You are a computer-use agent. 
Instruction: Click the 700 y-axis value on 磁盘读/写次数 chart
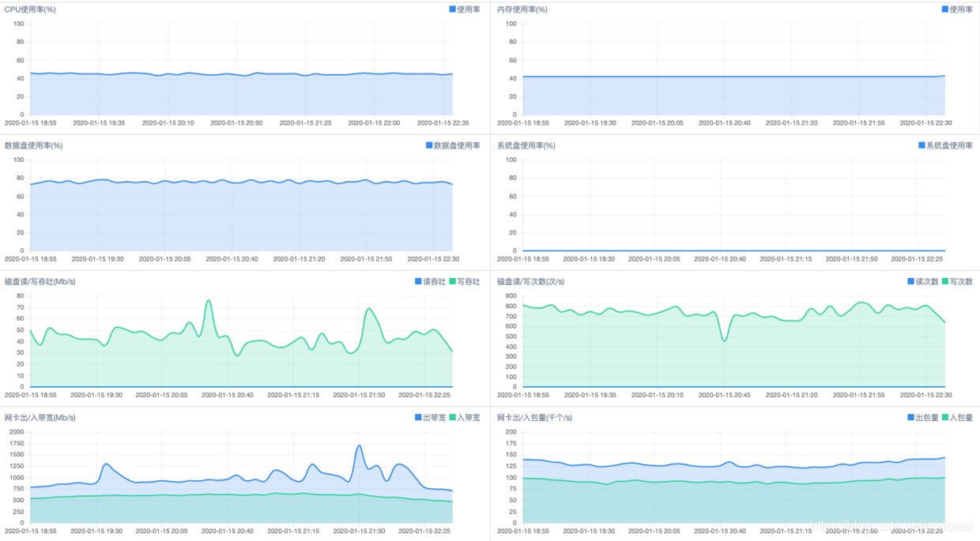coord(511,317)
